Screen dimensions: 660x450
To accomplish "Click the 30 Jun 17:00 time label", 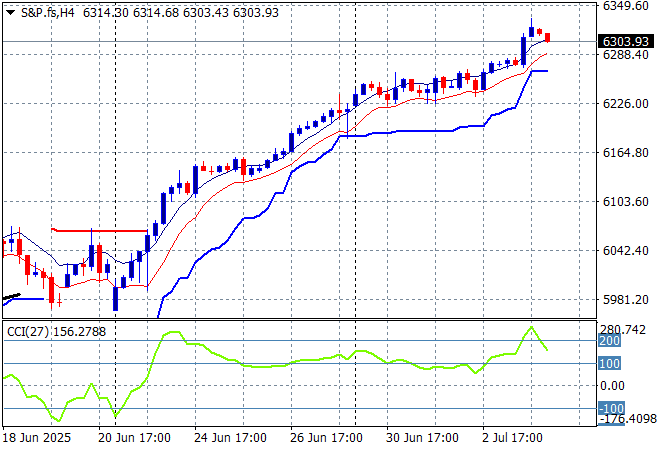I will (x=422, y=438).
